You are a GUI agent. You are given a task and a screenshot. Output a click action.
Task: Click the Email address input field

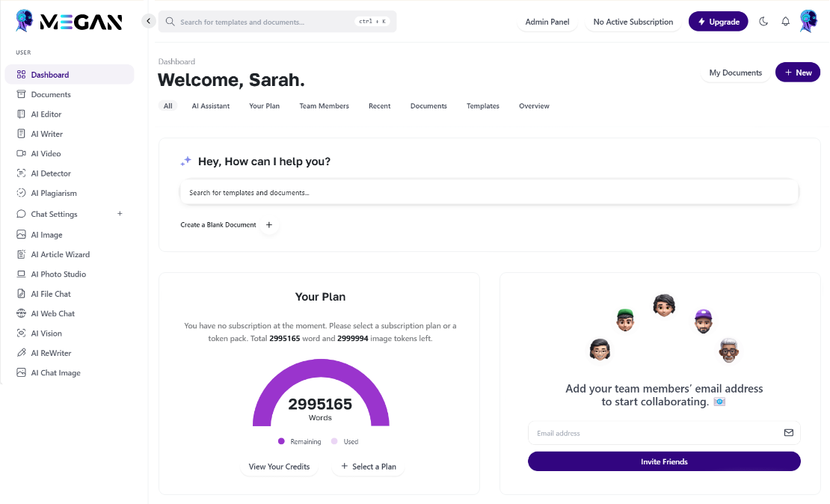664,433
